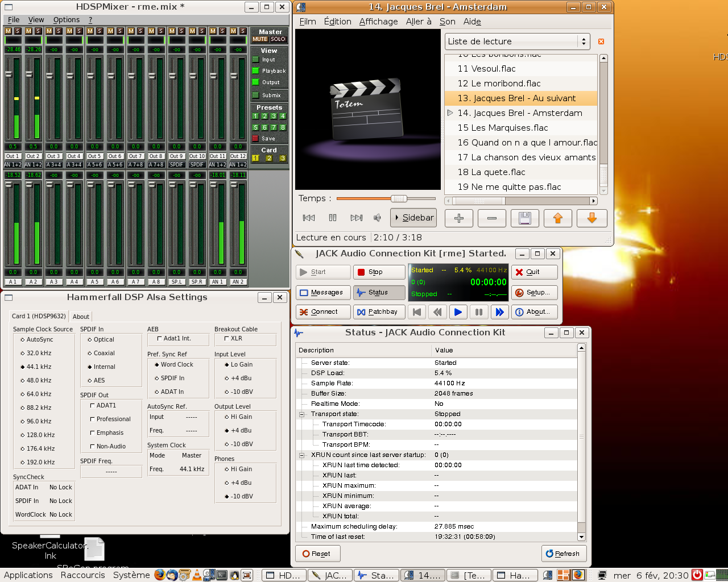Skip to previous track in Totem
728x582 pixels.
pyautogui.click(x=309, y=218)
